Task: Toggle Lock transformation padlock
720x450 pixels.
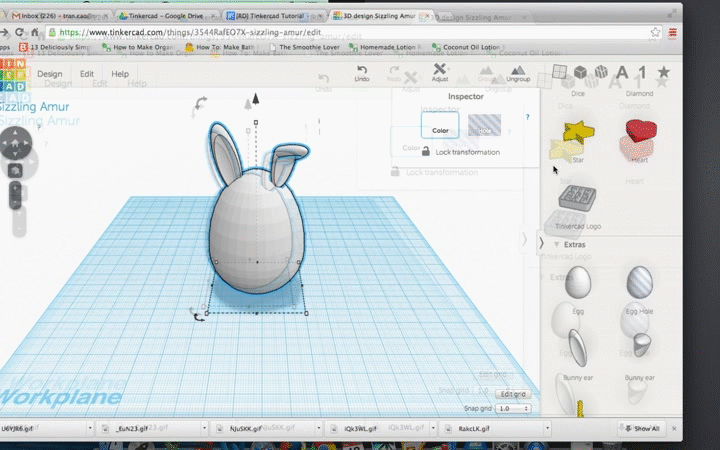Action: [426, 152]
